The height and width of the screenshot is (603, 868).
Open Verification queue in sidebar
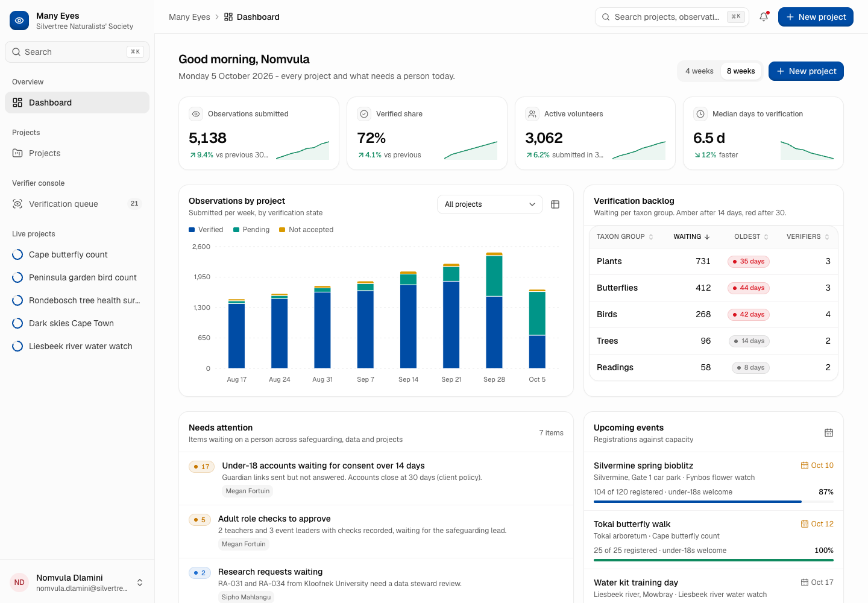(77, 204)
